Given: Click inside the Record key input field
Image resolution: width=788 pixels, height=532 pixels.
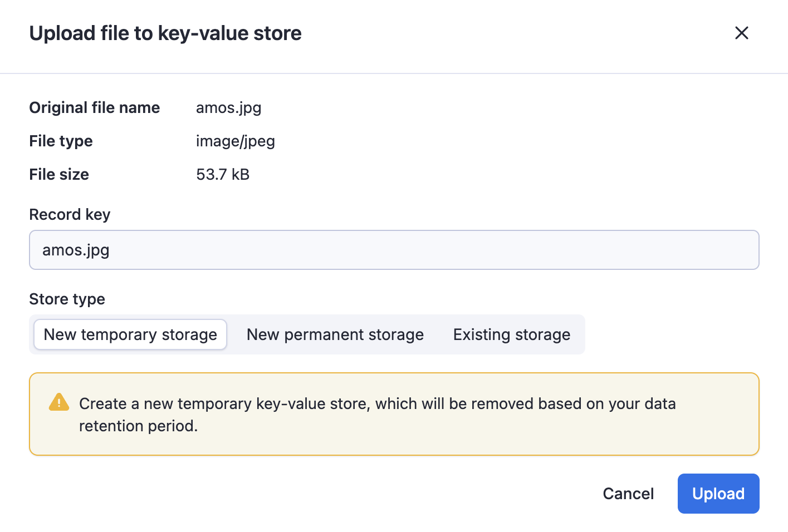Looking at the screenshot, I should coord(390,249).
